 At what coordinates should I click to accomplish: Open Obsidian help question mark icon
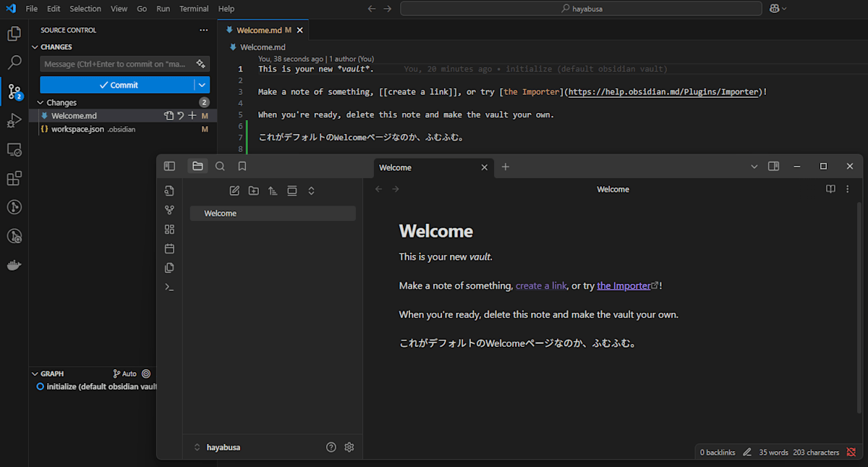pyautogui.click(x=331, y=447)
